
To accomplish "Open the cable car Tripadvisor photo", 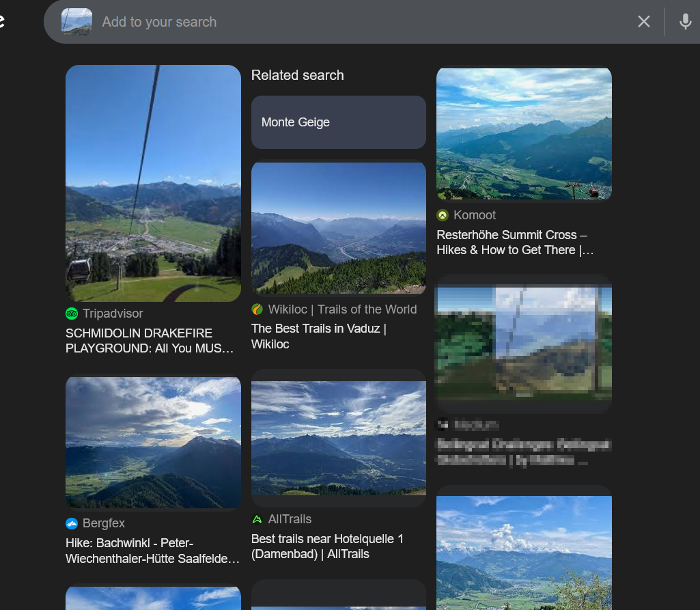I will tap(153, 183).
